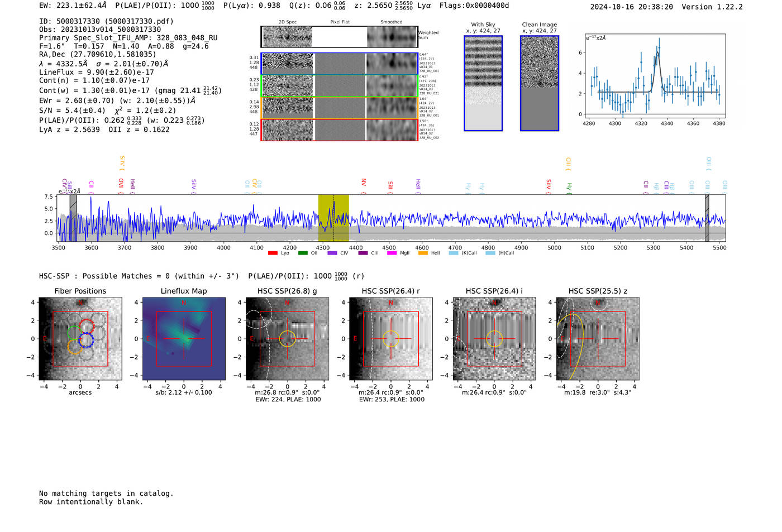The image size is (782, 532).
Task: Click the 'm:19.8 re:3.0" s:4.3"' caption
Action: tap(598, 392)
